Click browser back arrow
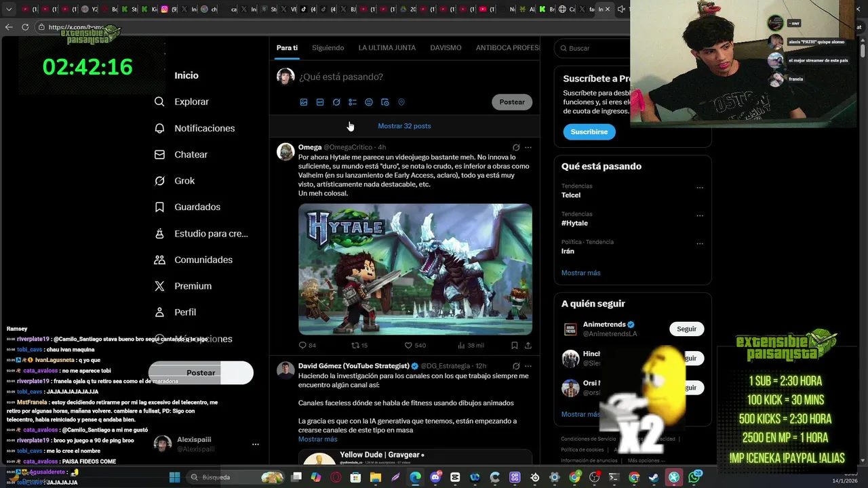Viewport: 868px width, 488px height. [x=9, y=27]
